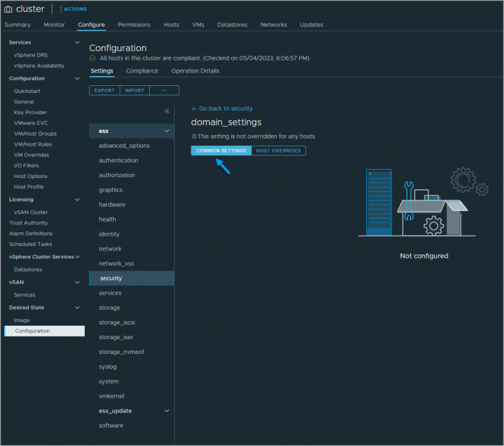Screen dimensions: 504x446
Task: Switch to HOST OVERRIDES view
Action: click(x=278, y=150)
